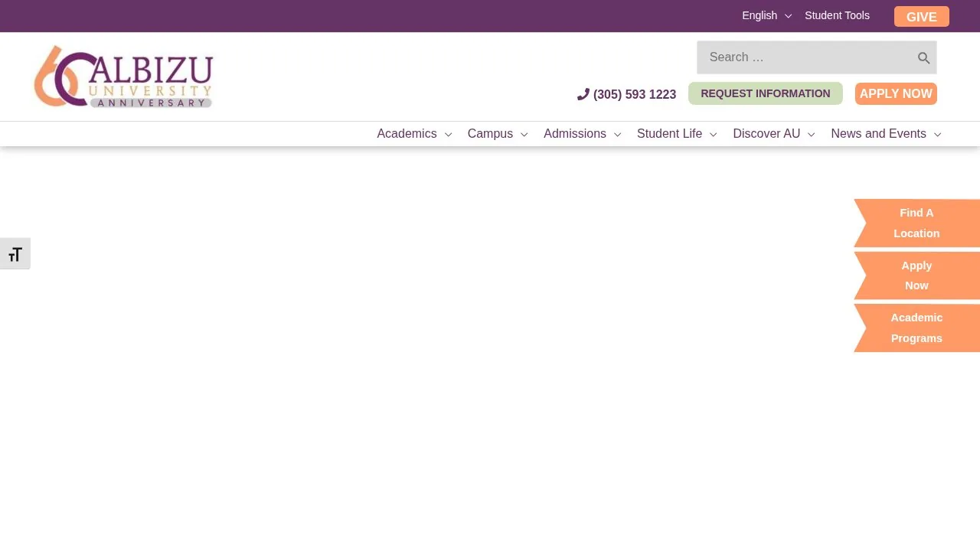This screenshot has width=980, height=551.
Task: Open the Admissions menu
Action: coord(575,134)
